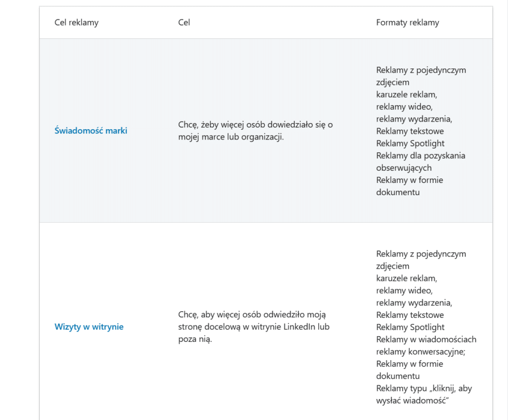This screenshot has width=523, height=420.
Task: Click the description mentioning "stronę docelową w witrynie LinkedIn"
Action: (x=254, y=327)
